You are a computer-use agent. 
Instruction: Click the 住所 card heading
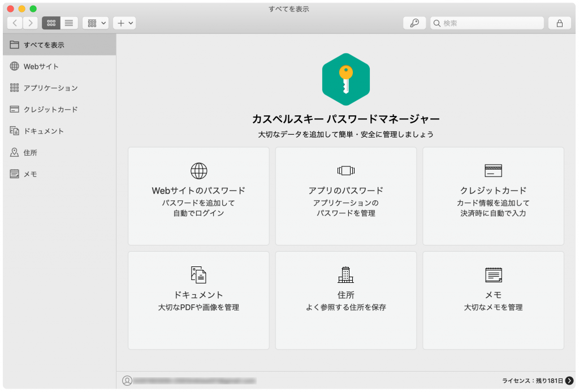click(346, 295)
